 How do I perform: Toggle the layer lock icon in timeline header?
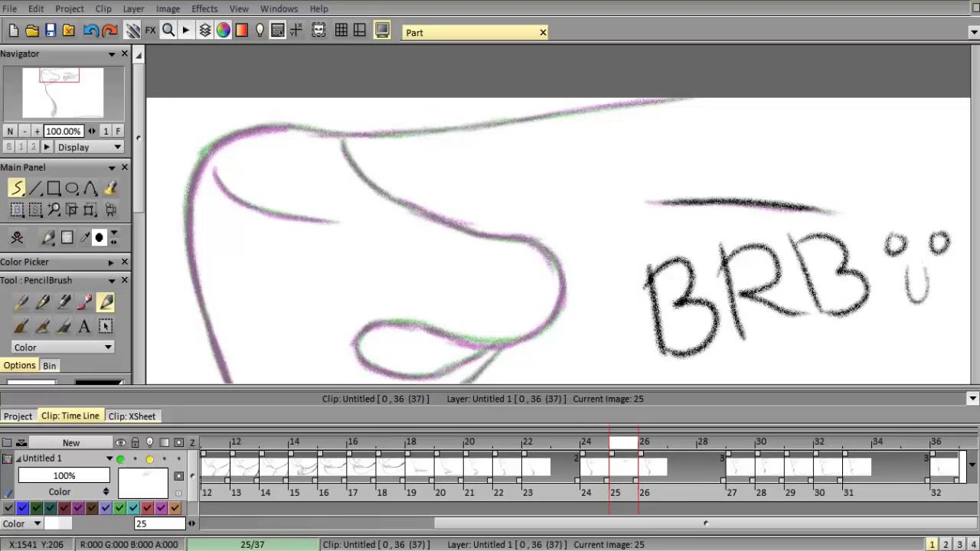click(x=135, y=442)
